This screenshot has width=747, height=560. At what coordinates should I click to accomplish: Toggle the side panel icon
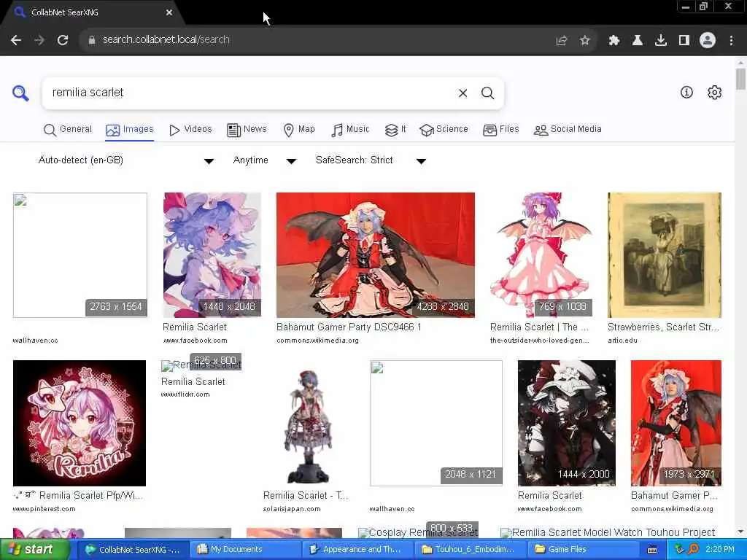point(684,41)
